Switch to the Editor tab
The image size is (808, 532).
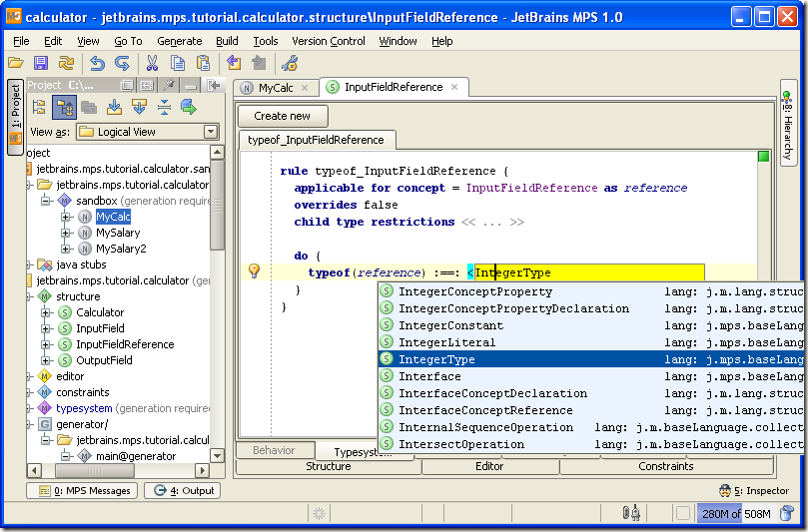(489, 466)
